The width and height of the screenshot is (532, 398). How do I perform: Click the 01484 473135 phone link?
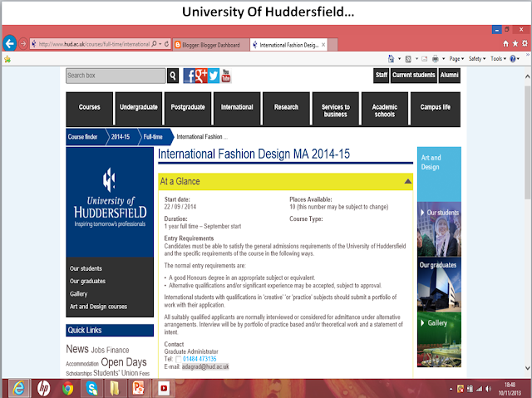pos(199,359)
